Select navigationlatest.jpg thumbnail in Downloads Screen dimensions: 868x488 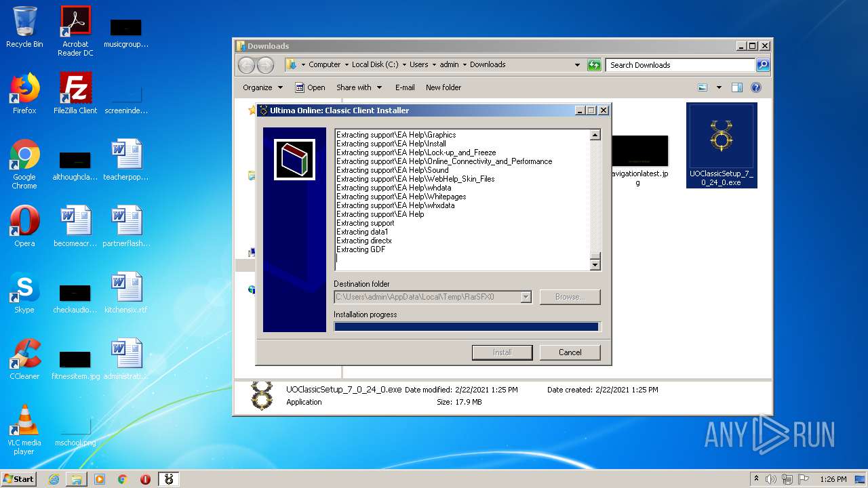[639, 161]
